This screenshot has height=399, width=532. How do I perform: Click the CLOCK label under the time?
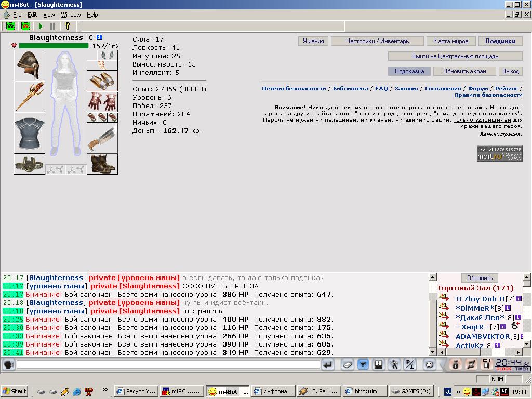click(504, 369)
